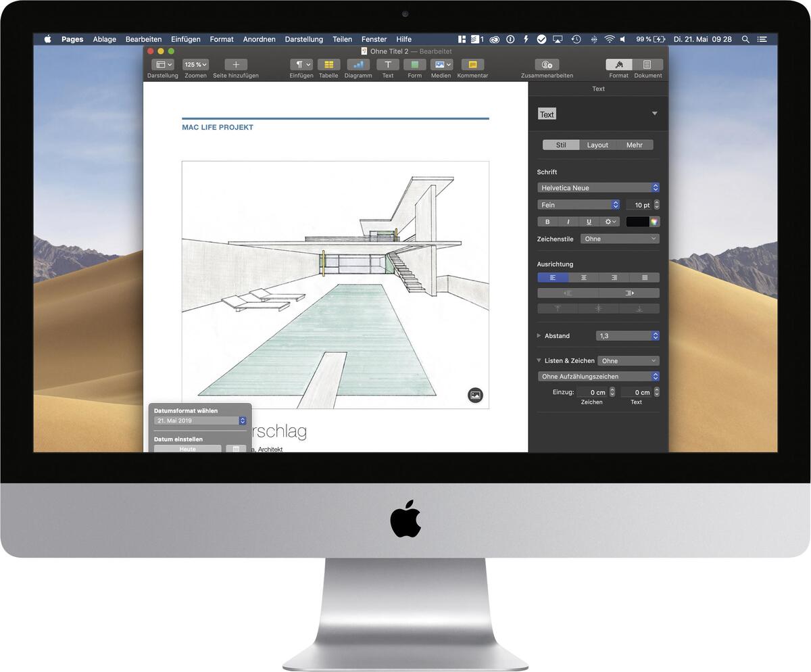Open the Einfügen menu in menu bar
Screen dimensions: 811x672
(185, 39)
